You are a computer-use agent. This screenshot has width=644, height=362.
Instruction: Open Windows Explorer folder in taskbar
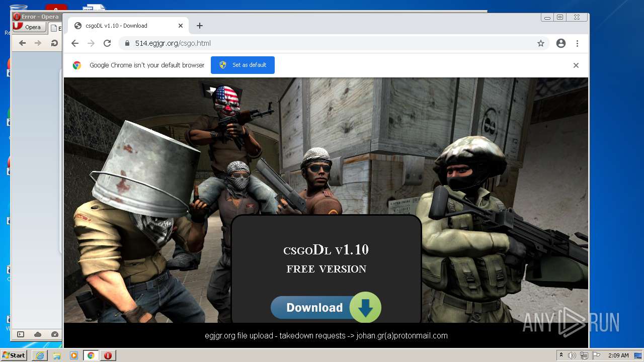(x=57, y=355)
